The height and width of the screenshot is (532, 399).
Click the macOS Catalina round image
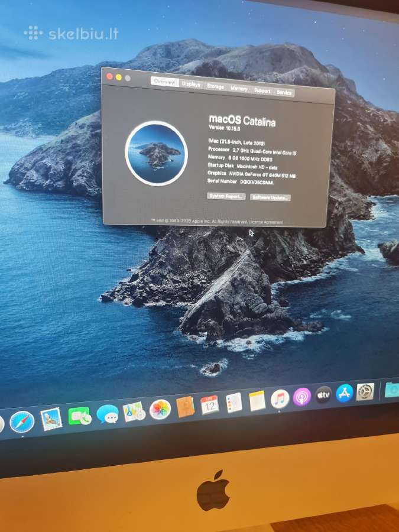(x=157, y=153)
